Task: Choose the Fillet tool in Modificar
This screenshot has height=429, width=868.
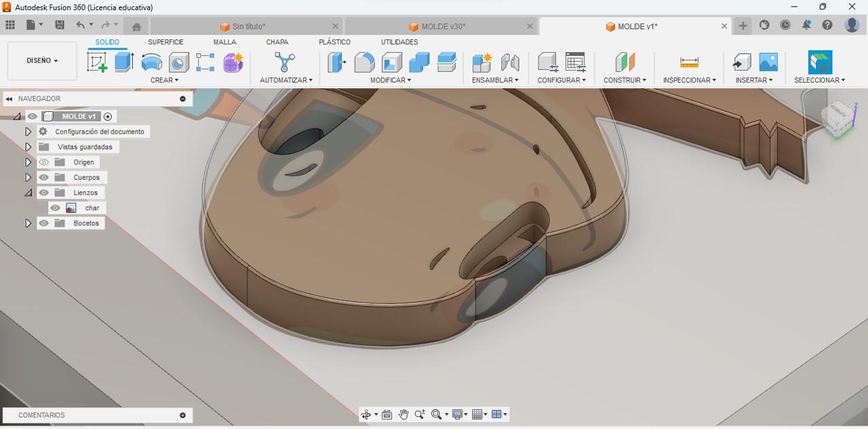Action: pyautogui.click(x=364, y=62)
